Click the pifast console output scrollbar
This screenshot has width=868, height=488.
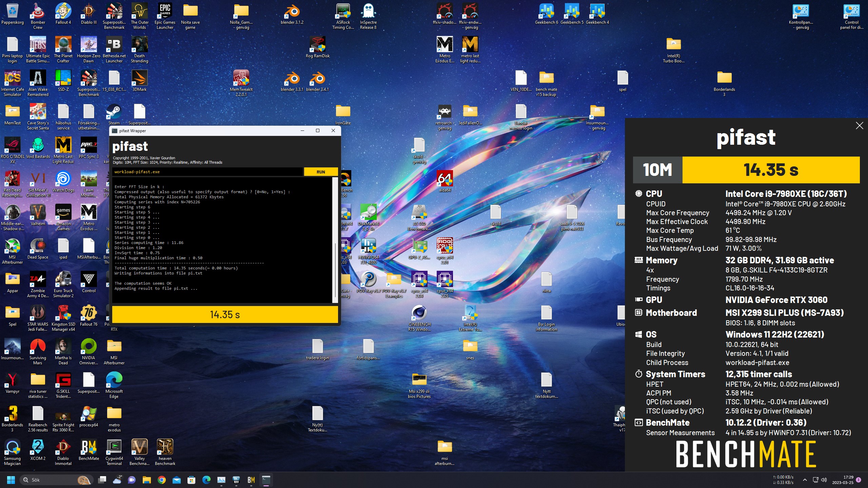(335, 240)
